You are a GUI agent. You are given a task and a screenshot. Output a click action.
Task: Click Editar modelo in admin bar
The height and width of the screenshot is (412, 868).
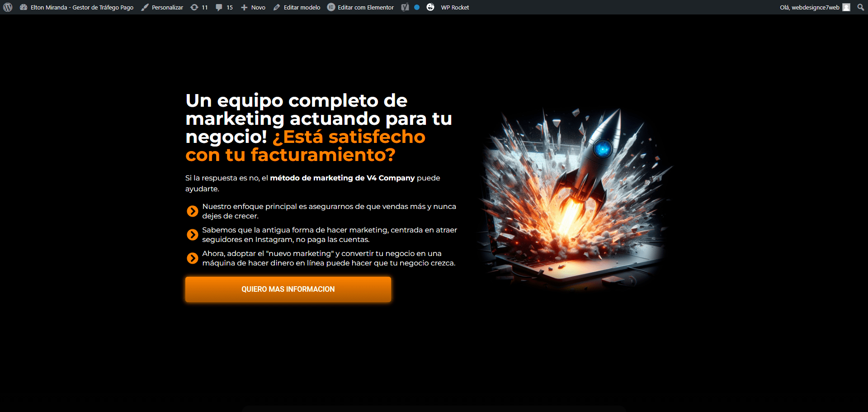pos(297,7)
